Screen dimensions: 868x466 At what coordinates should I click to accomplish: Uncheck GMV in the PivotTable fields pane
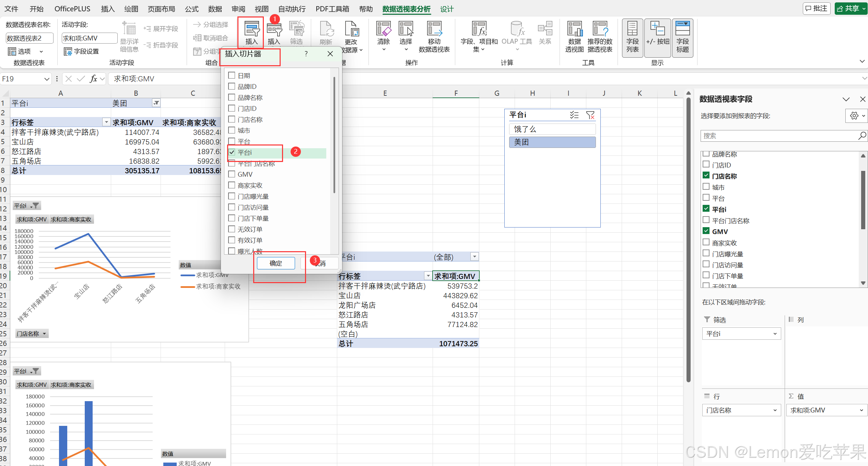(x=706, y=231)
